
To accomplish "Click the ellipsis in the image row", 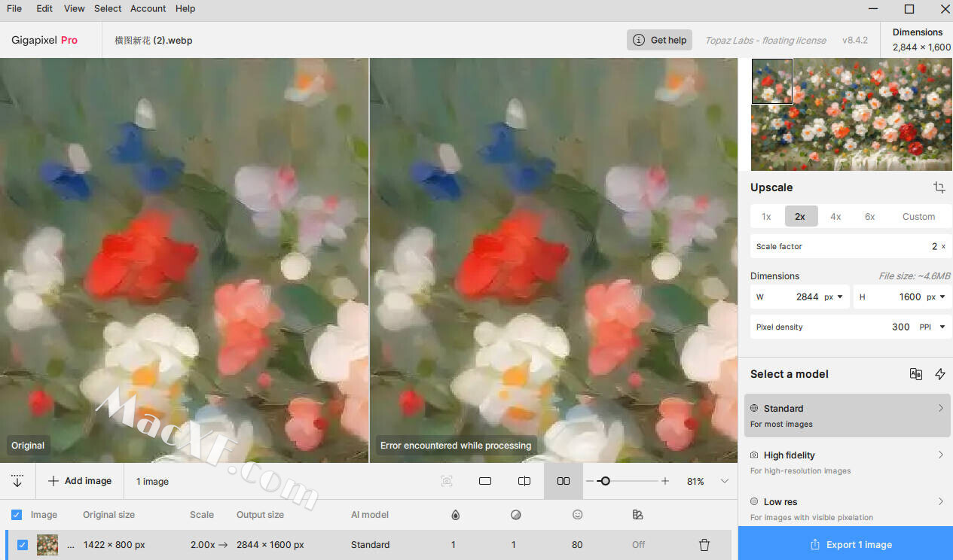I will [x=71, y=546].
